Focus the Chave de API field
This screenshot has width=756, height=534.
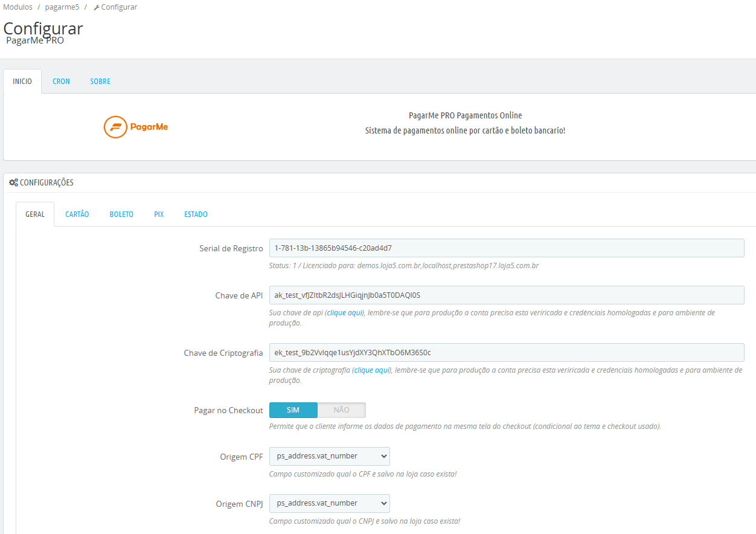point(507,295)
